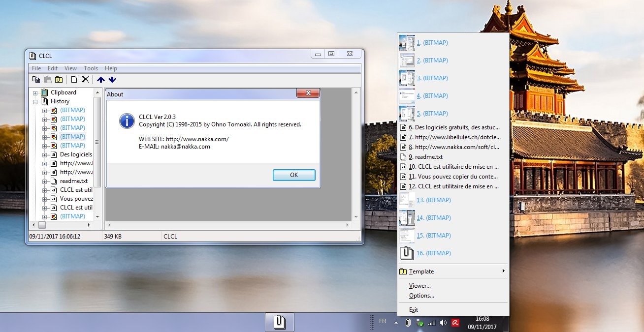Click tree panel vertical scrollbar thumb
The image size is (644, 332).
(97, 142)
